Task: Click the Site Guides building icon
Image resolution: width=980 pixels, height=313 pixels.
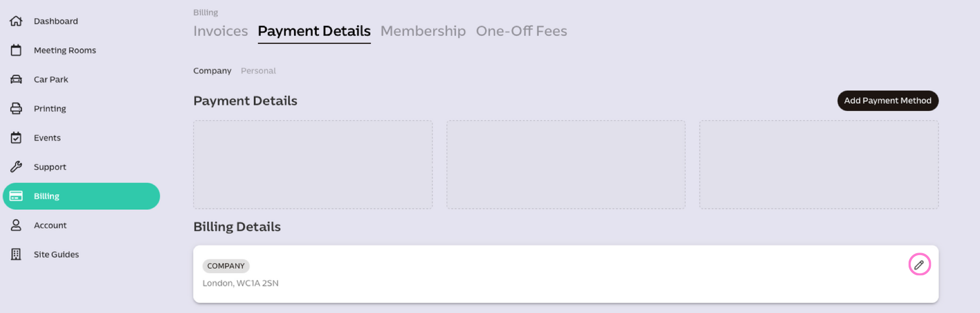Action: 16,255
